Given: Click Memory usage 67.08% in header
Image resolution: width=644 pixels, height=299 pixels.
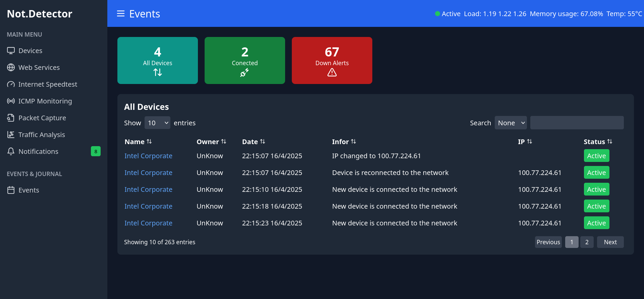Looking at the screenshot, I should (566, 14).
